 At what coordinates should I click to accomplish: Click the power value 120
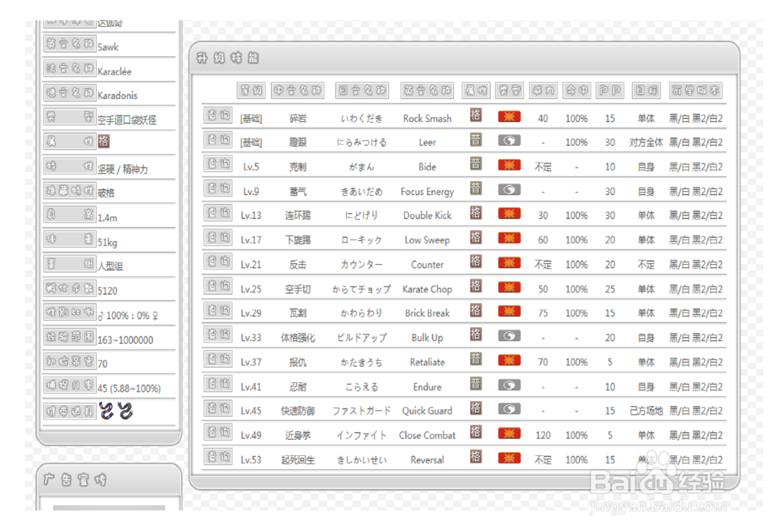(x=543, y=435)
